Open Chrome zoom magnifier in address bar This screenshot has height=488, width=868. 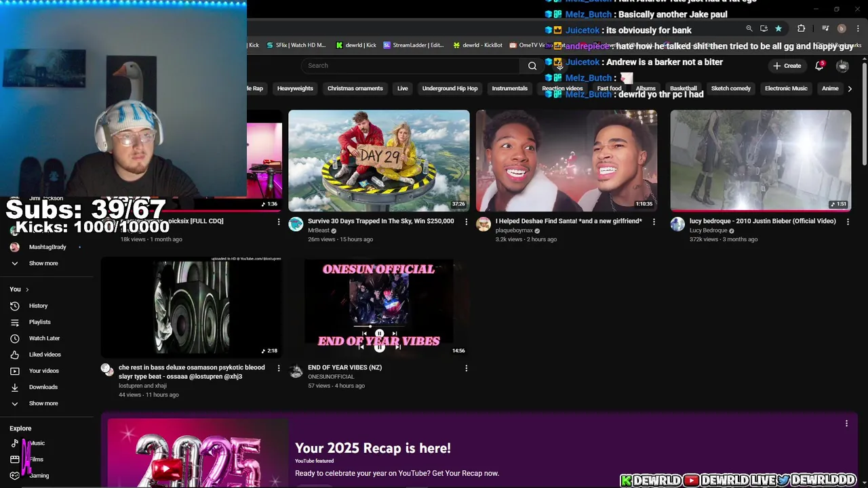(x=749, y=28)
